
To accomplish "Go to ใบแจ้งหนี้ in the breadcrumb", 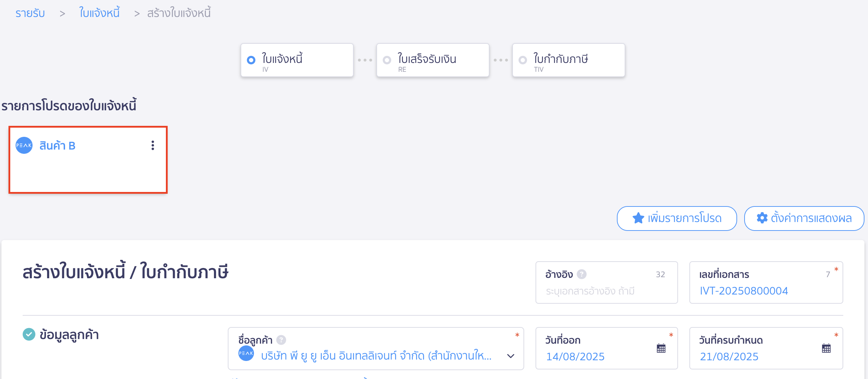I will click(99, 13).
